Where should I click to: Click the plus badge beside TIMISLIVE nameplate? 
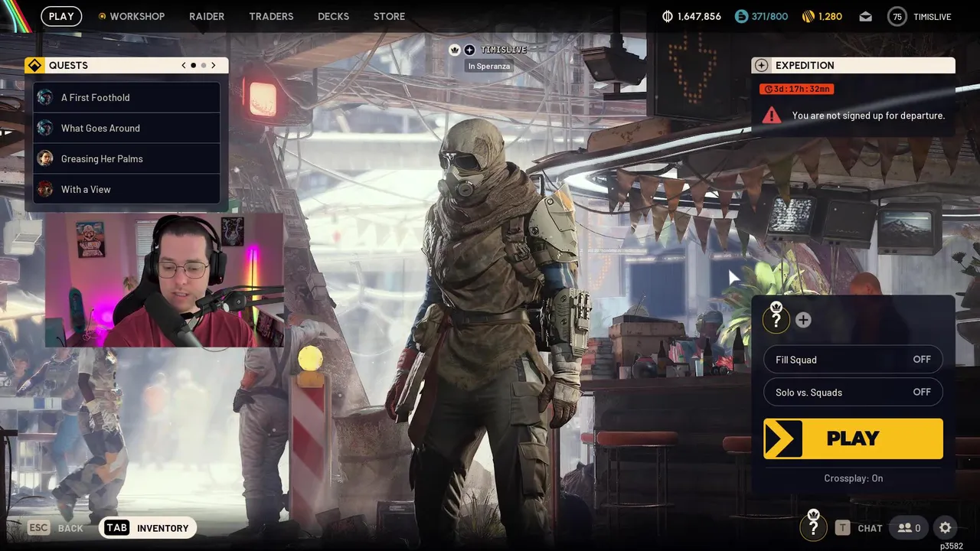(469, 50)
